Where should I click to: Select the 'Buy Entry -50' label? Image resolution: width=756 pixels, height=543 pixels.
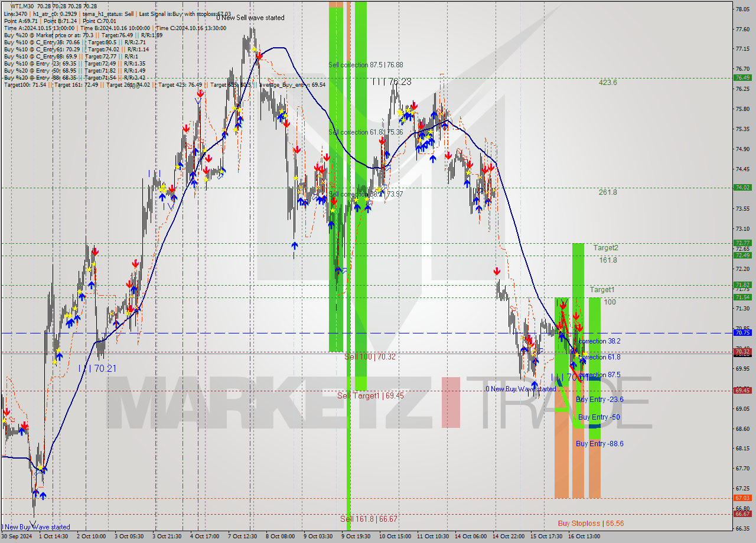(599, 417)
